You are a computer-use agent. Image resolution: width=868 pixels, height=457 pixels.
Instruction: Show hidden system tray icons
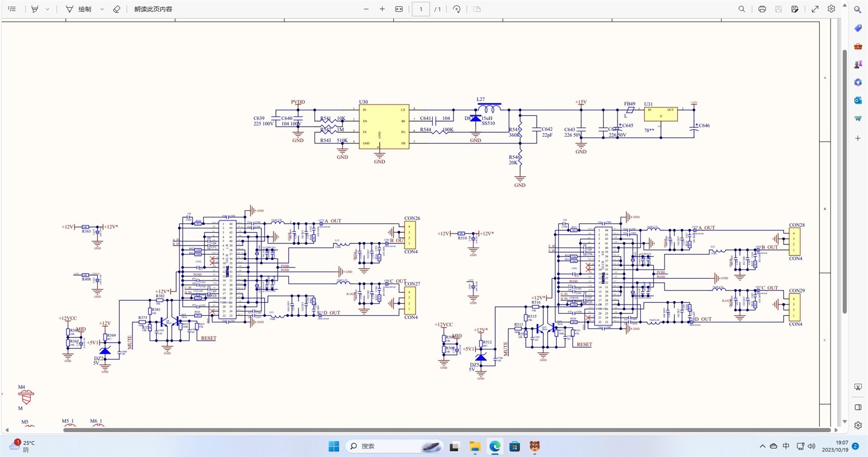click(762, 446)
